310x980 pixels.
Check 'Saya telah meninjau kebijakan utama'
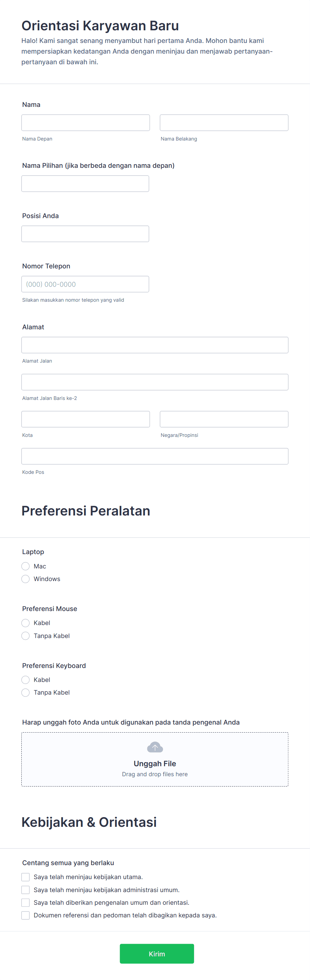(x=26, y=877)
